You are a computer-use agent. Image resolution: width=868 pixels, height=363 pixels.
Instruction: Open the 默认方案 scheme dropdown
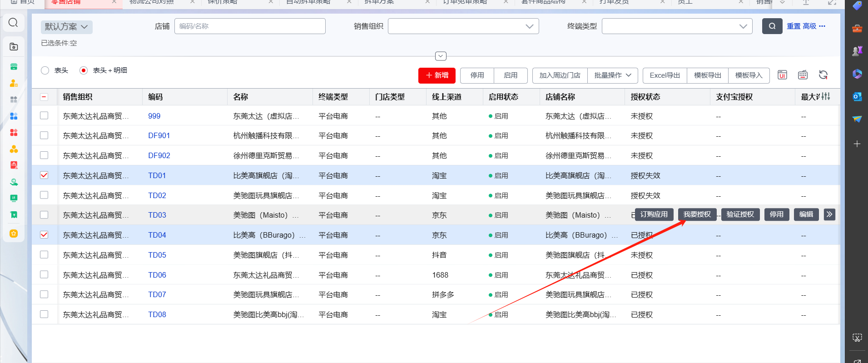[x=67, y=27]
